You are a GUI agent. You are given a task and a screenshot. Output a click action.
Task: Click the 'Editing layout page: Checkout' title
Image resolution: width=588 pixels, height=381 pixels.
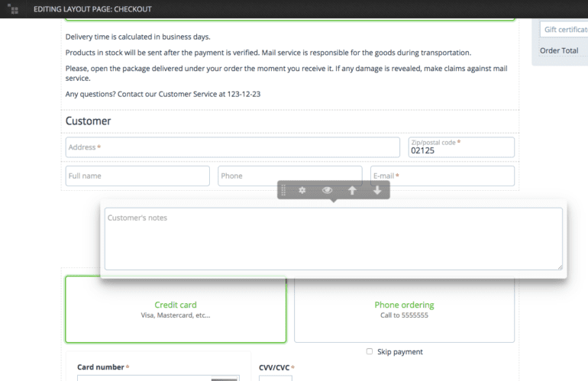coord(92,9)
